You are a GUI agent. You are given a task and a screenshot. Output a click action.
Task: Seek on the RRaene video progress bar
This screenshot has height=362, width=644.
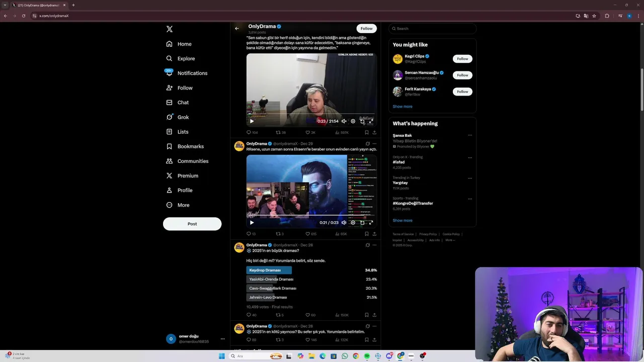coord(311,216)
